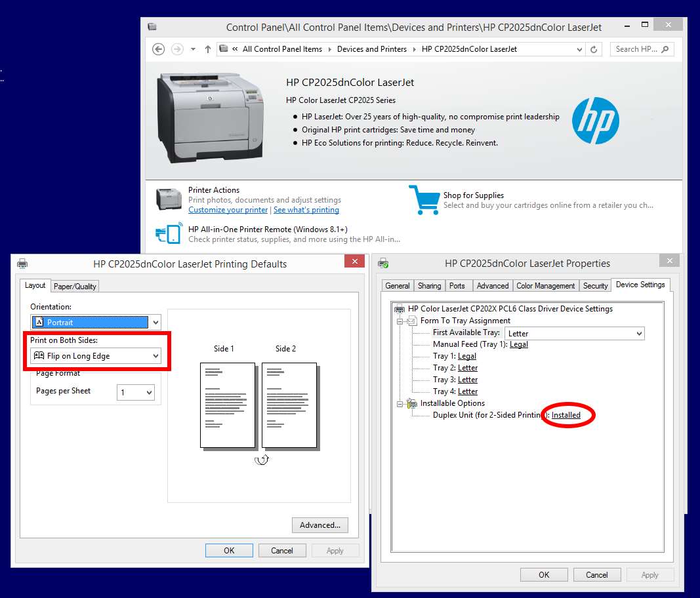Switch to the Ports tab
Image resolution: width=700 pixels, height=598 pixels.
click(457, 286)
